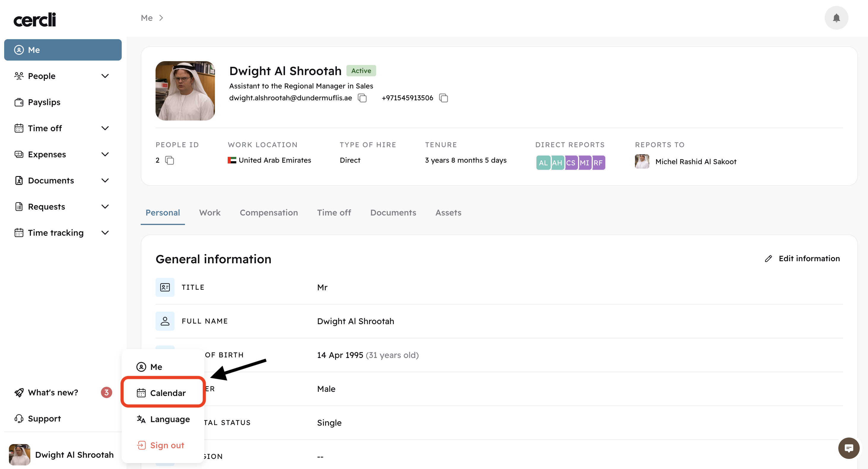Switch to the Personal tab
The height and width of the screenshot is (469, 868).
pos(163,213)
